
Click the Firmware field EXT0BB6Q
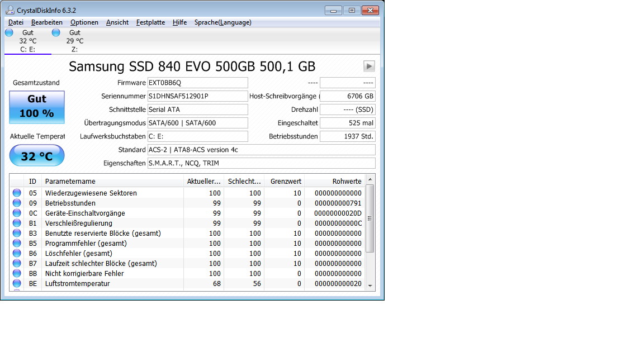tap(197, 83)
